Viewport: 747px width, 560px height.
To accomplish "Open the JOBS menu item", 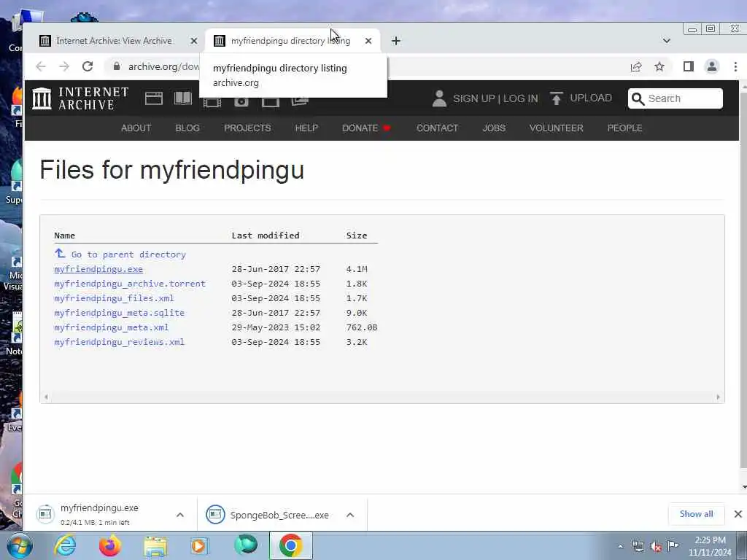I will point(494,128).
